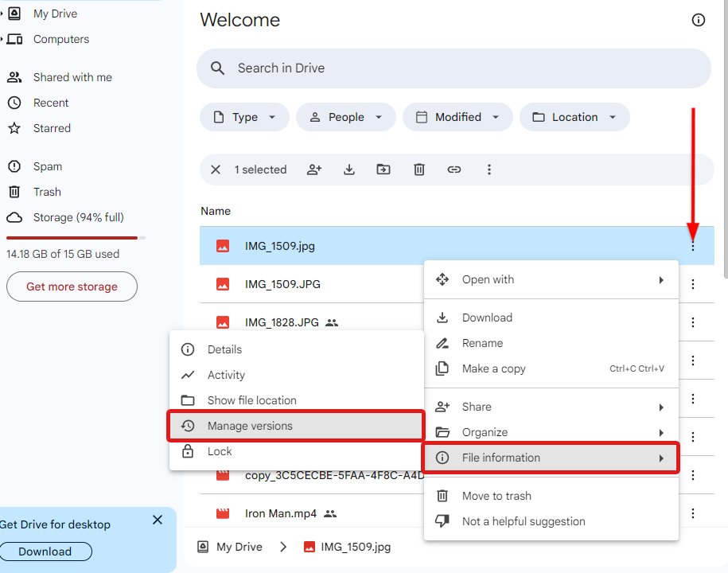Choose Lock in the submenu
728x573 pixels.
coord(297,451)
